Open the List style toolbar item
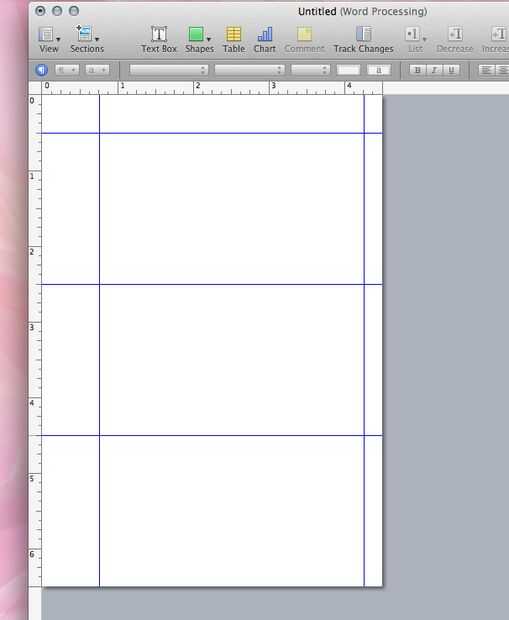This screenshot has width=509, height=620. click(415, 39)
